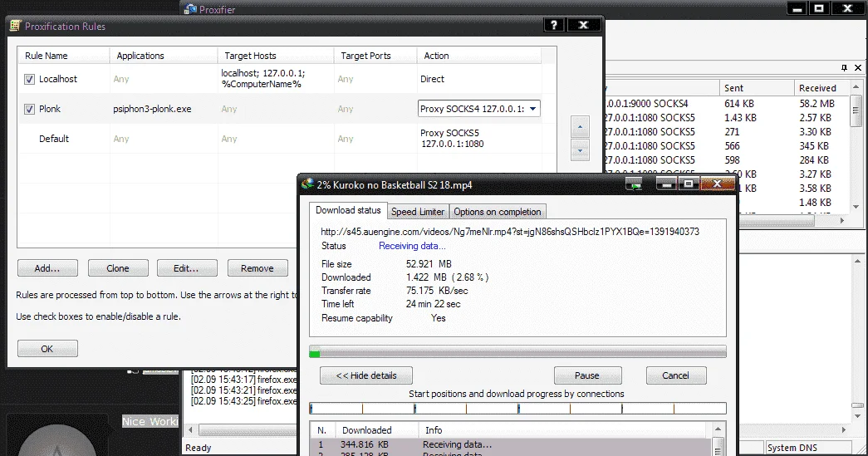Switch to the Download status tab
Screen dimensions: 868x456
pos(348,210)
